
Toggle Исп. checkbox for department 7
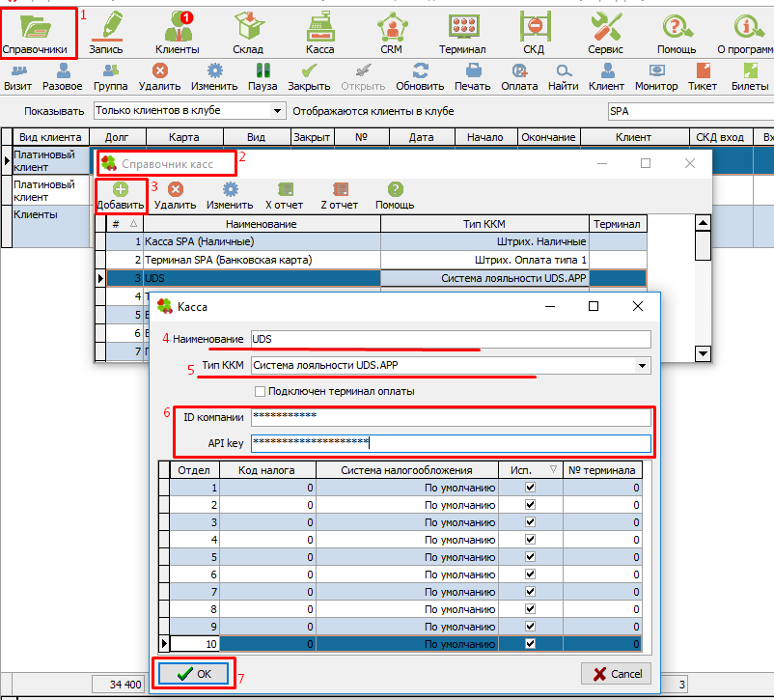click(x=530, y=591)
